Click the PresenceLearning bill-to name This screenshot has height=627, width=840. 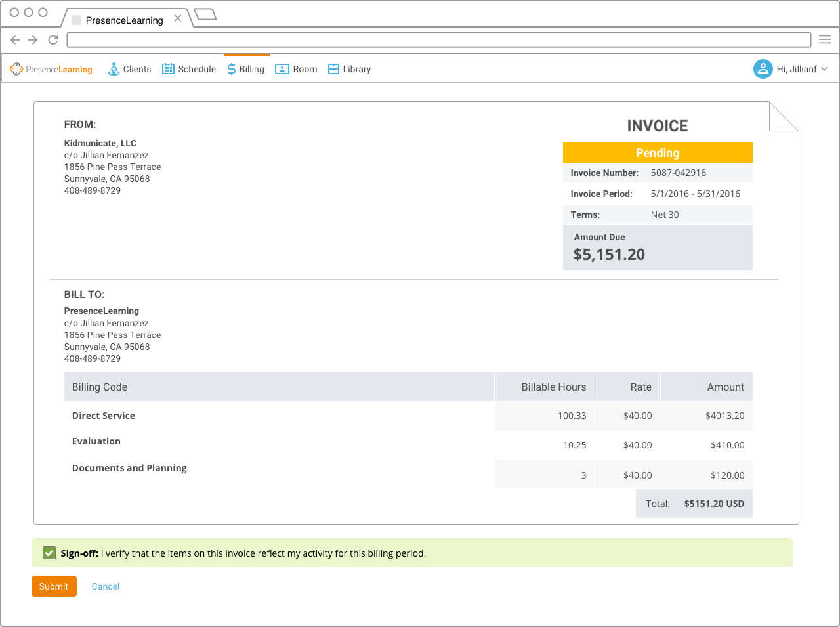(x=102, y=311)
